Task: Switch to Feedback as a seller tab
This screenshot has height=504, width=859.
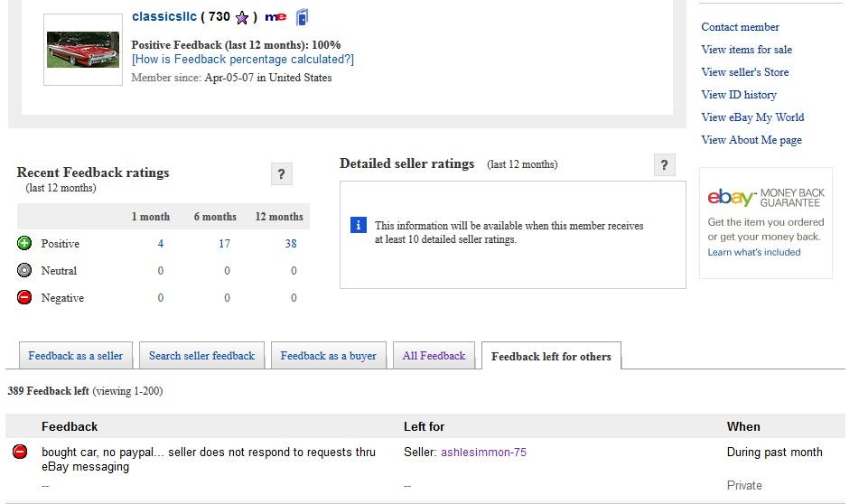Action: coord(75,356)
